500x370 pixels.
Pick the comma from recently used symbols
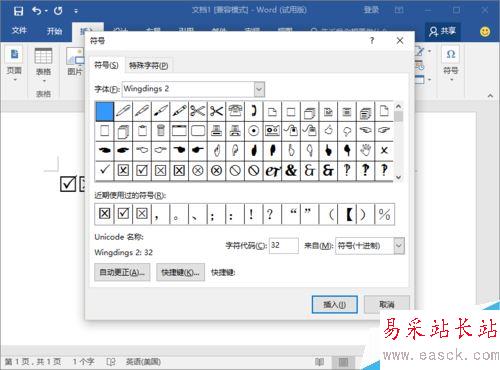[x=161, y=213]
